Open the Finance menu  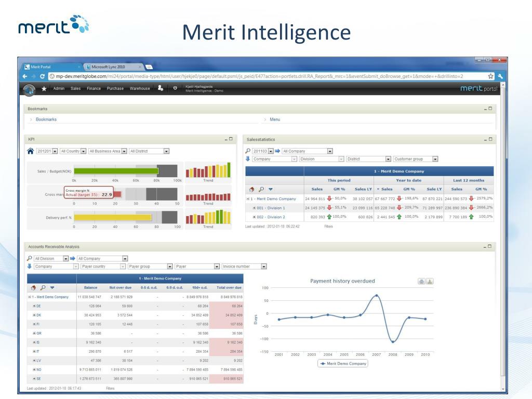click(94, 88)
